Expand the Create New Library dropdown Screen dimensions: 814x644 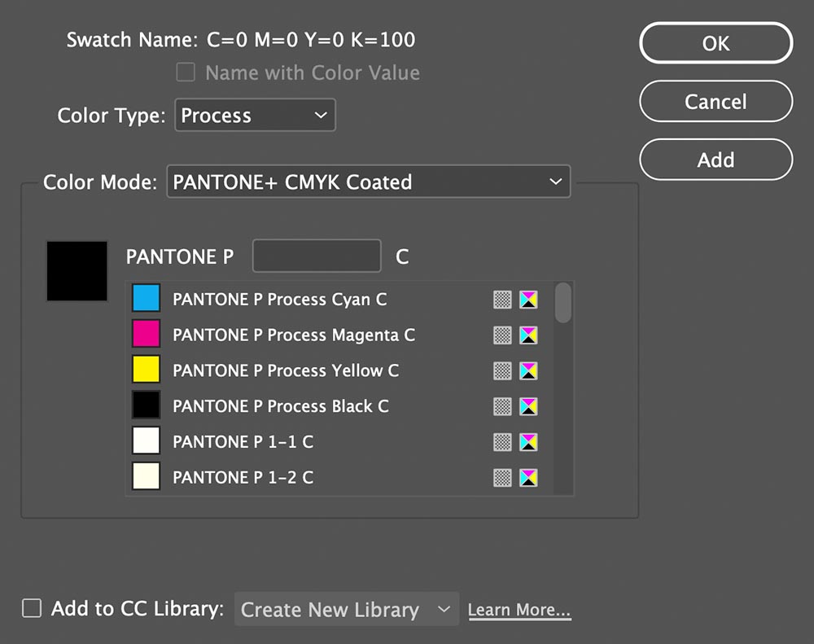346,609
